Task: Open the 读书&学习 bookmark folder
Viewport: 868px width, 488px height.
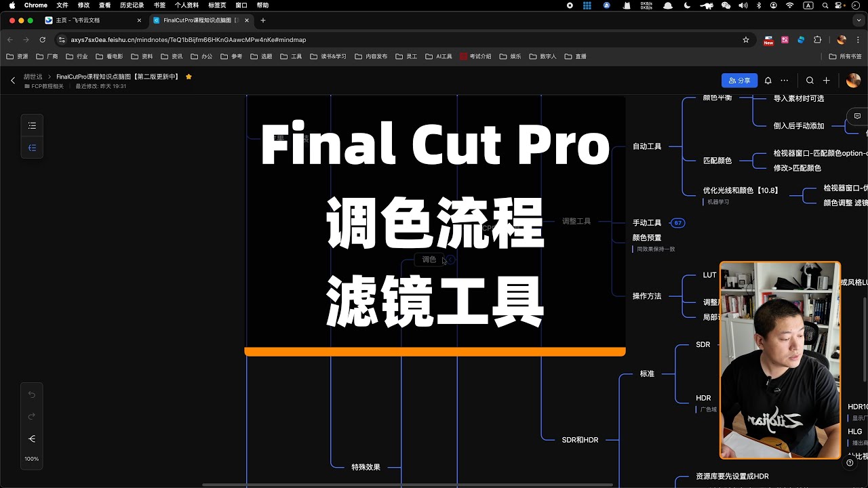Action: tap(328, 56)
